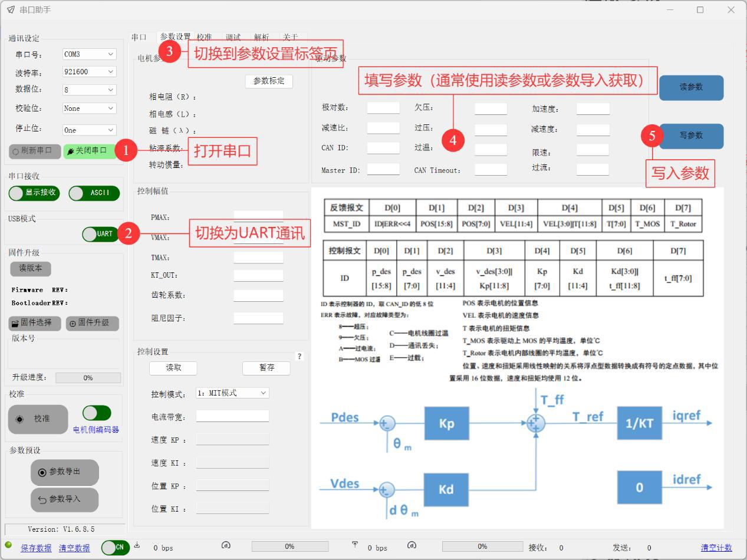747x560 pixels.
Task: Click the 电流带宽 input field
Action: pos(232,416)
